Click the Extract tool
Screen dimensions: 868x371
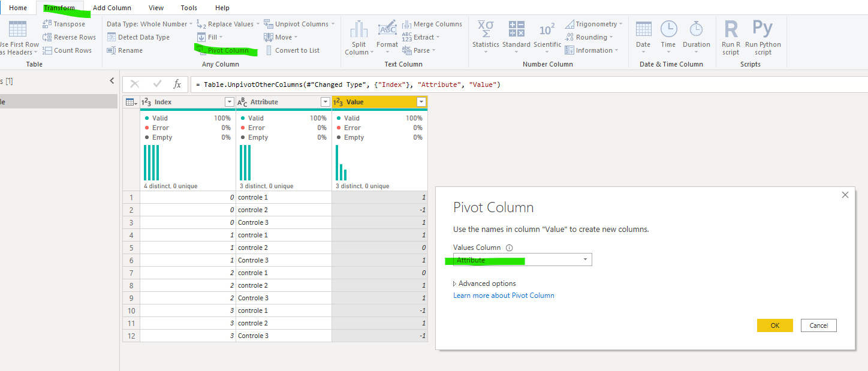point(421,37)
